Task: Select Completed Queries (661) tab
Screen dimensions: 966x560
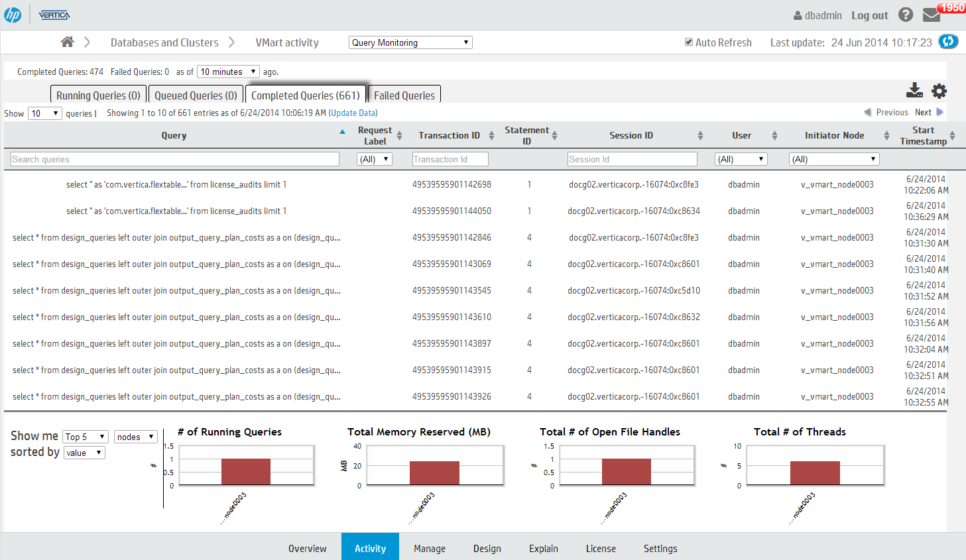Action: click(x=306, y=95)
